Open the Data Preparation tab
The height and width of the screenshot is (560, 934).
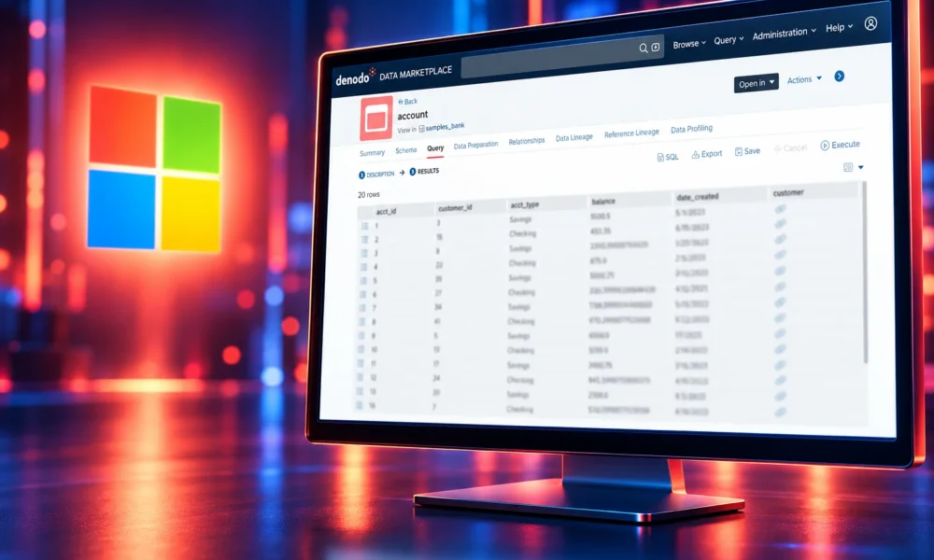coord(475,146)
